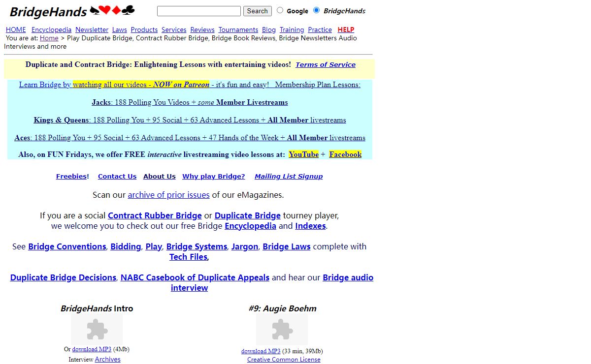Open the Why play Bridge? link
The height and width of the screenshot is (364, 591).
[x=214, y=176]
